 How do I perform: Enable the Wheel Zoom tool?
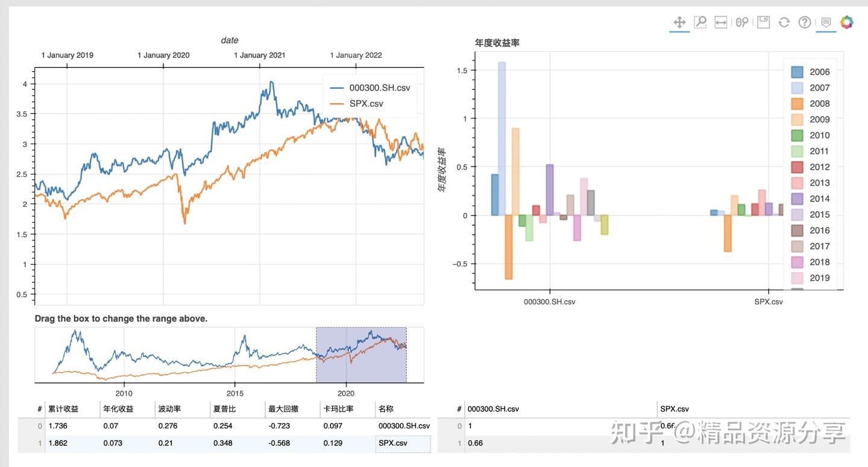742,22
